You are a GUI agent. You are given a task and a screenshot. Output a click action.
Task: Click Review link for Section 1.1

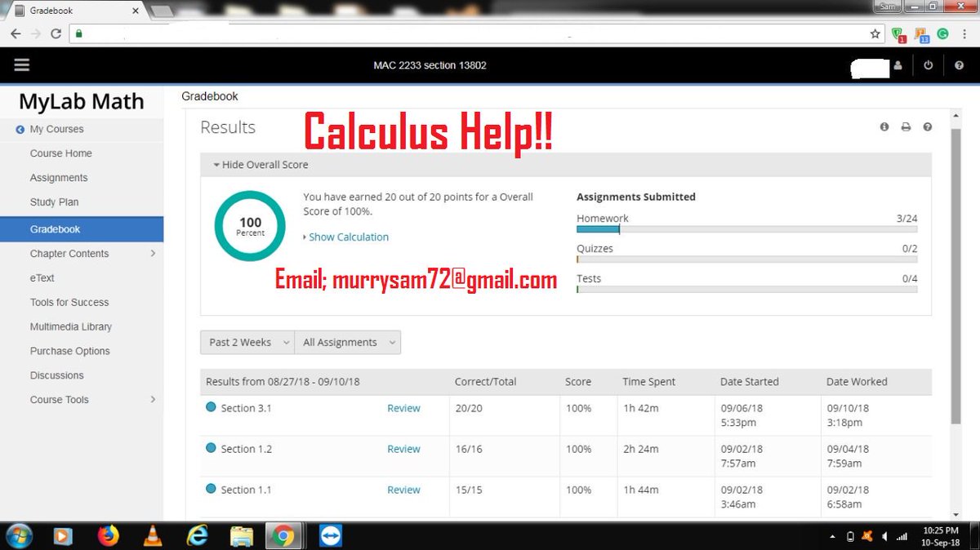(403, 490)
